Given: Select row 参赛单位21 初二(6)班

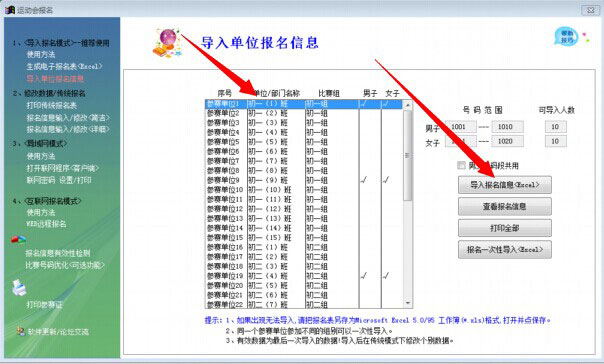Looking at the screenshot, I should 304,295.
